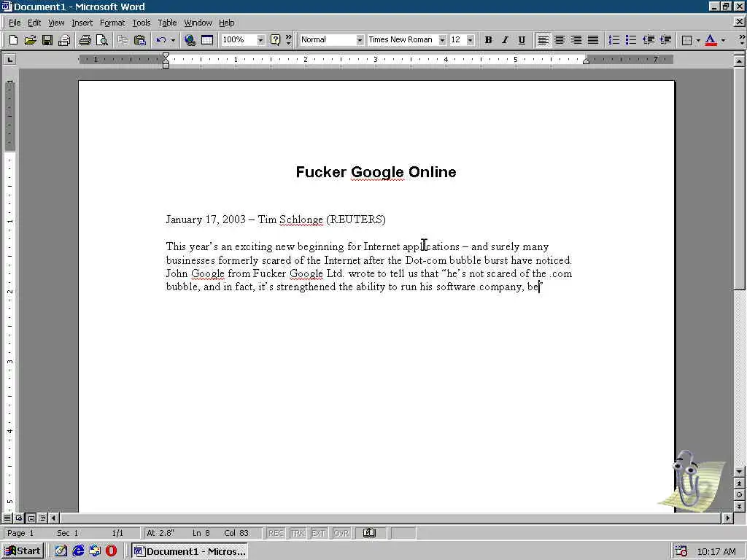Toggle bold formatting
Screen dimensions: 747x560
coord(488,40)
